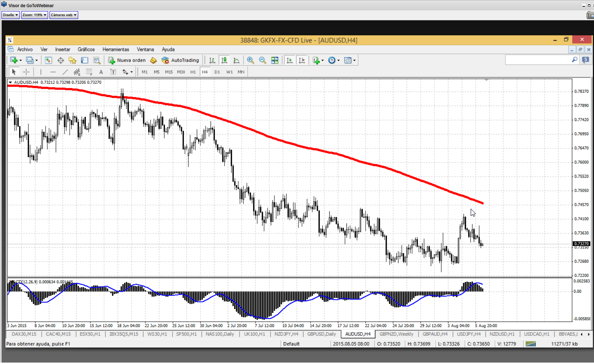
Task: Expand the templates dropdown arrow
Action: point(354,60)
